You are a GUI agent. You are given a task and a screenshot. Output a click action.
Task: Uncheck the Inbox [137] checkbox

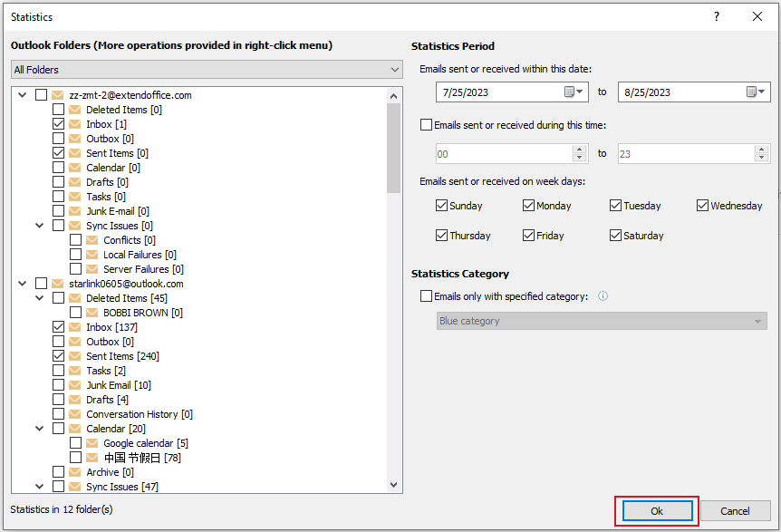(x=58, y=327)
